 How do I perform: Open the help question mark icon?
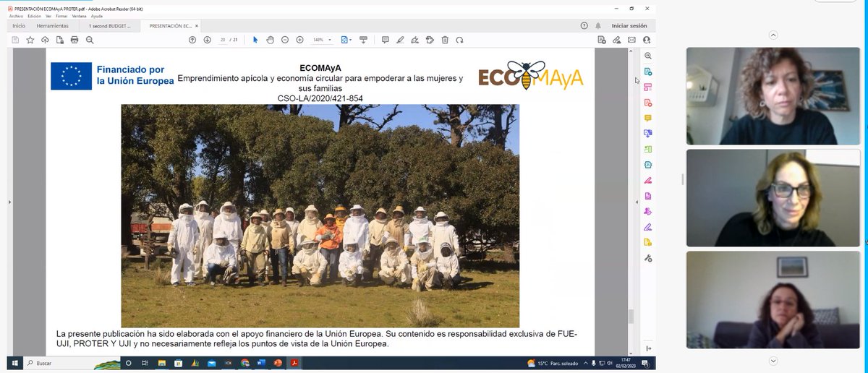pos(584,26)
